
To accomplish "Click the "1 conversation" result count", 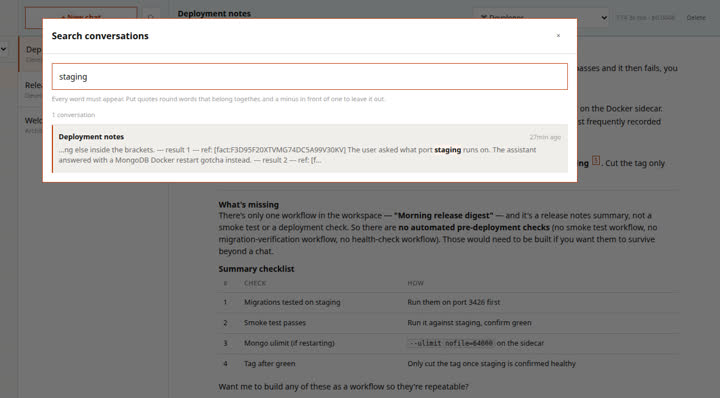I will 73,115.
